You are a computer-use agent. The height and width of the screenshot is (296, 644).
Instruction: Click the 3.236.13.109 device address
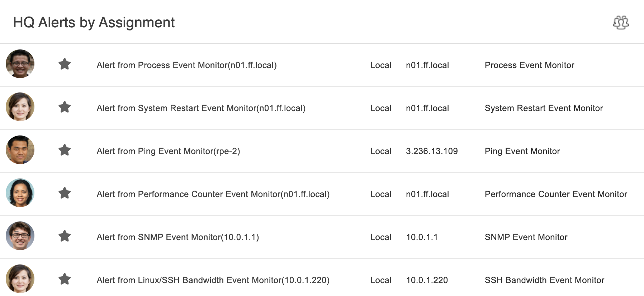pos(432,151)
